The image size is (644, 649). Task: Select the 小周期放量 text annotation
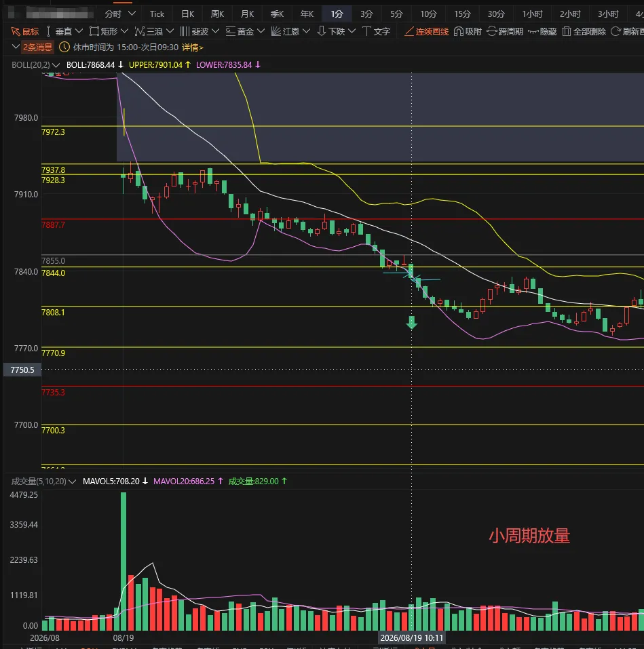tap(529, 536)
